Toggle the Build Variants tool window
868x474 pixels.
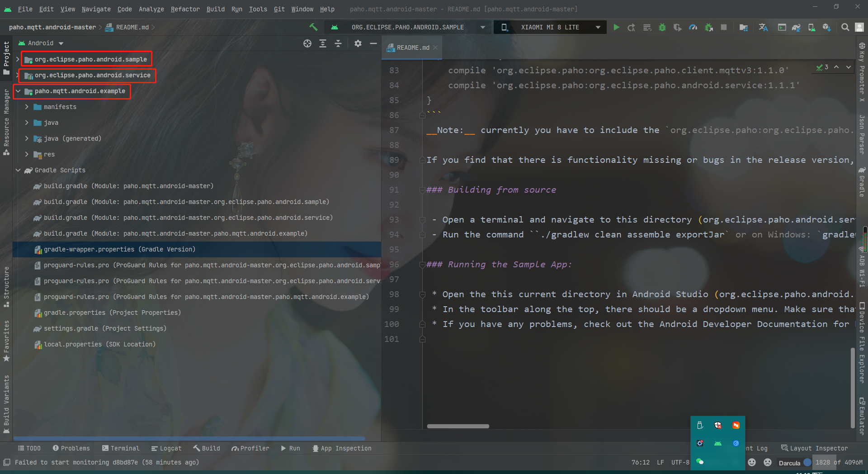click(x=6, y=404)
